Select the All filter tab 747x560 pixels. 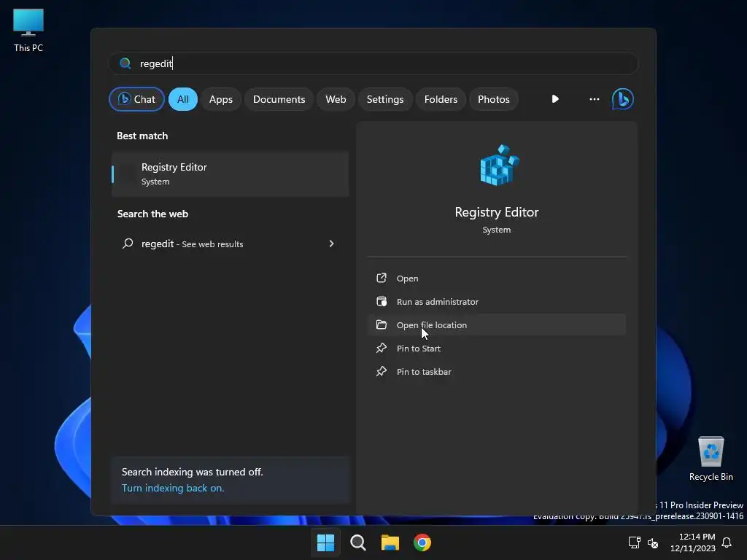tap(183, 99)
